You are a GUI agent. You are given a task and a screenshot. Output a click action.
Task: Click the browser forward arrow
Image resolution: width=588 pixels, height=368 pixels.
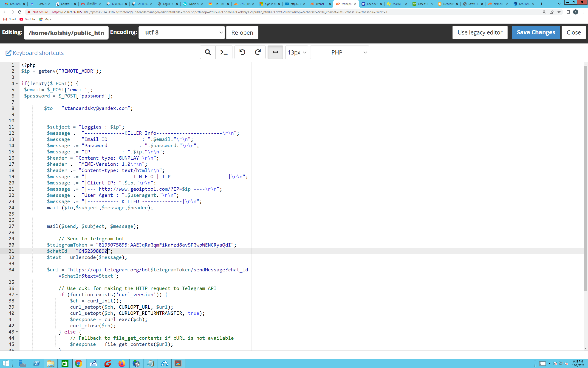pyautogui.click(x=12, y=12)
